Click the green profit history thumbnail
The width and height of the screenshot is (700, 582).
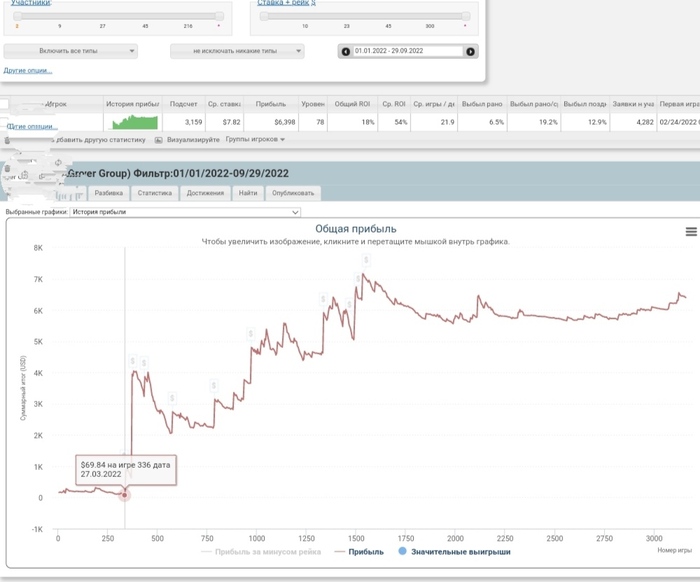tap(135, 122)
